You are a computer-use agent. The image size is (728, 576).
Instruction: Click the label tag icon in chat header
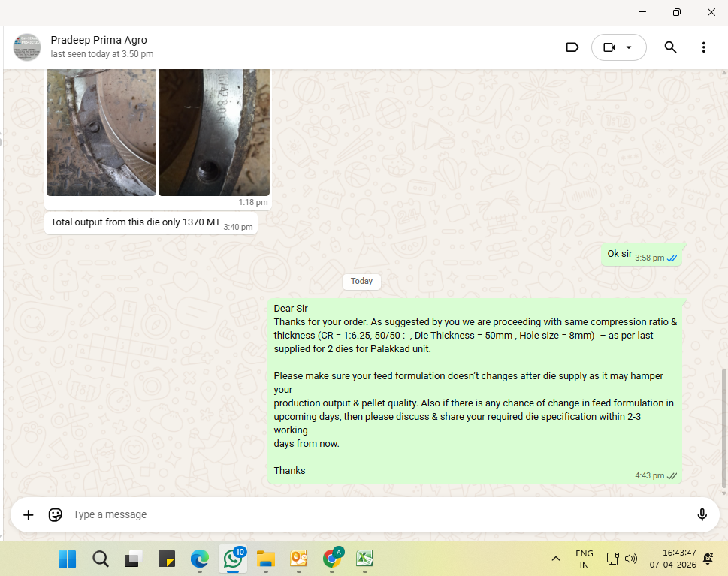coord(572,47)
